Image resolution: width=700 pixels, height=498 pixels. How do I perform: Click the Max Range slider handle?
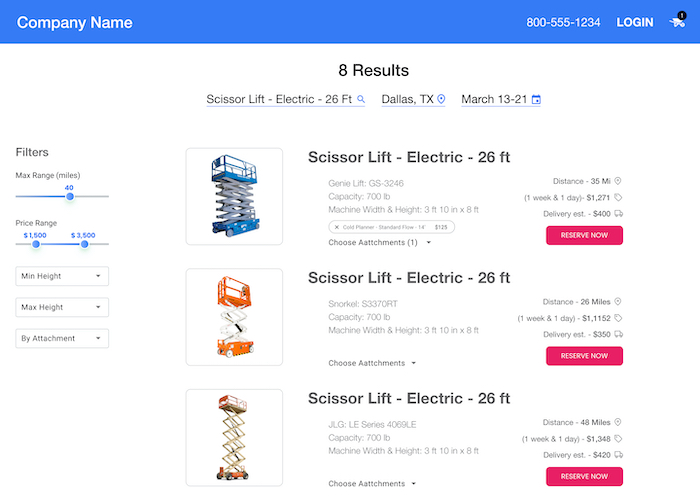[69, 197]
